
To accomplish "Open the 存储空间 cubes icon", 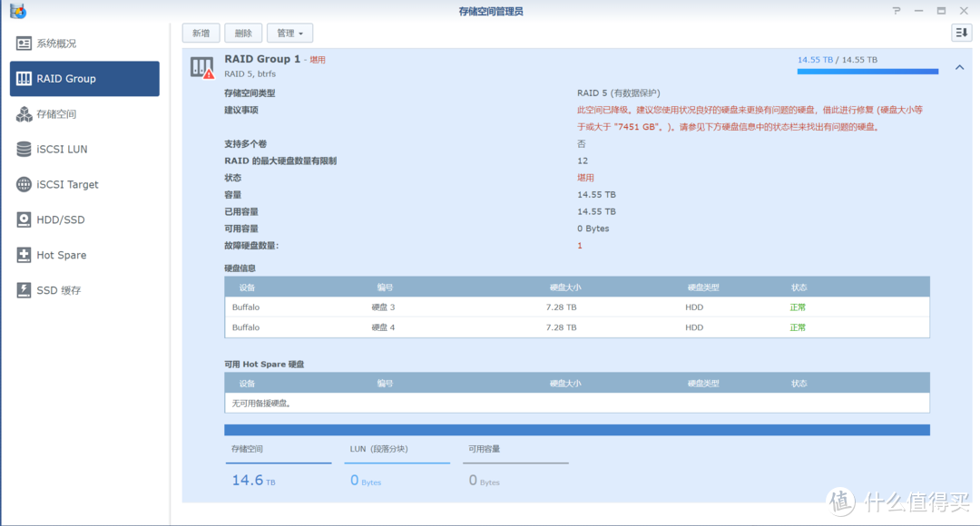I will 24,113.
